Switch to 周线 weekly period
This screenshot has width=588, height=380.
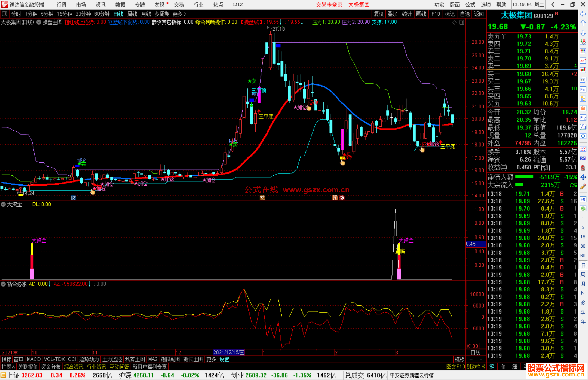pyautogui.click(x=132, y=14)
